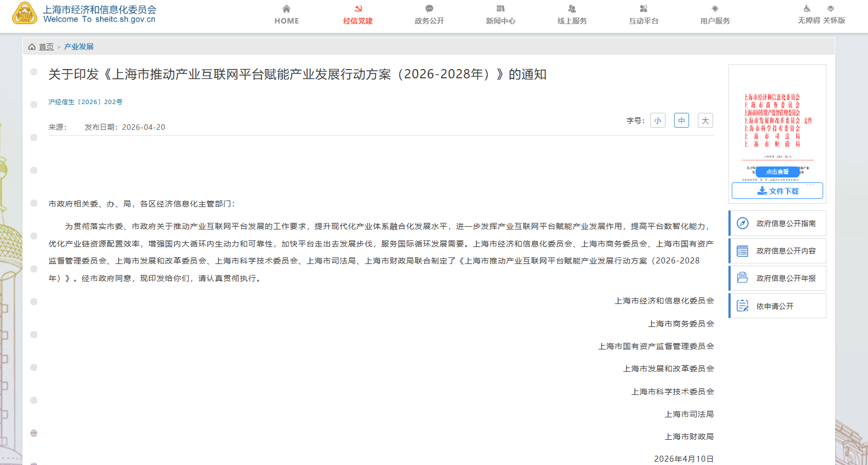Click 点击查看 on document preview
The width and height of the screenshot is (868, 465).
[777, 172]
